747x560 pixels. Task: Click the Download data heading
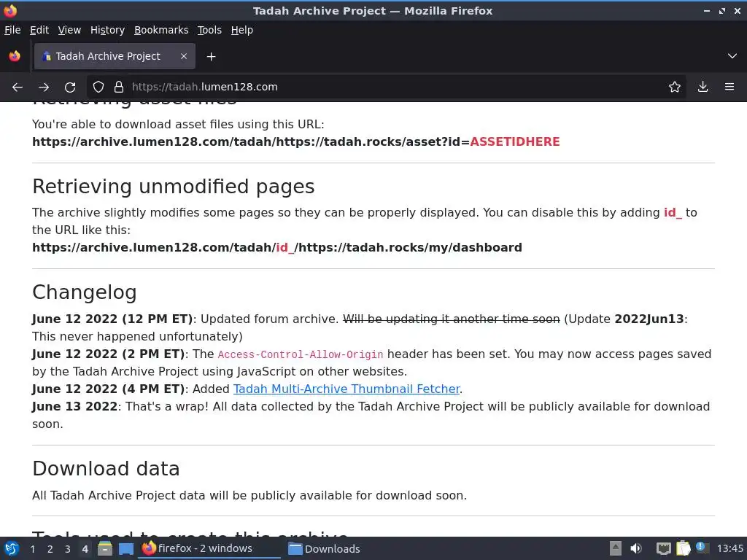tap(106, 469)
